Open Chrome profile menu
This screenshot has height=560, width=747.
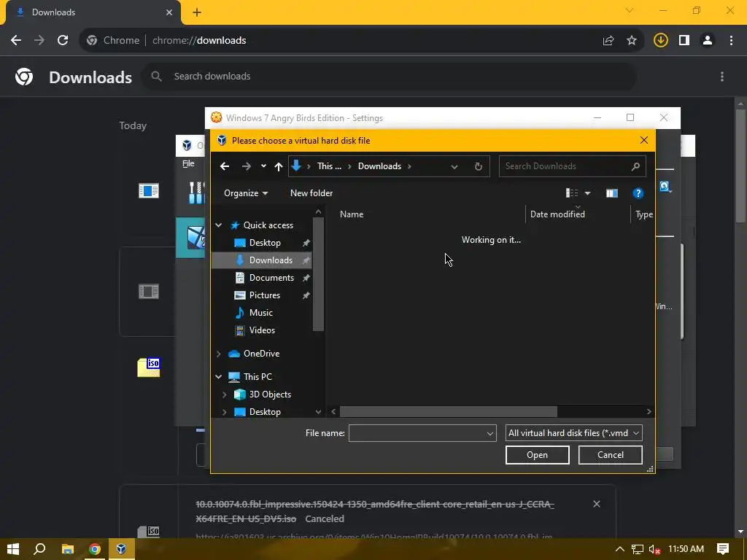pos(708,41)
